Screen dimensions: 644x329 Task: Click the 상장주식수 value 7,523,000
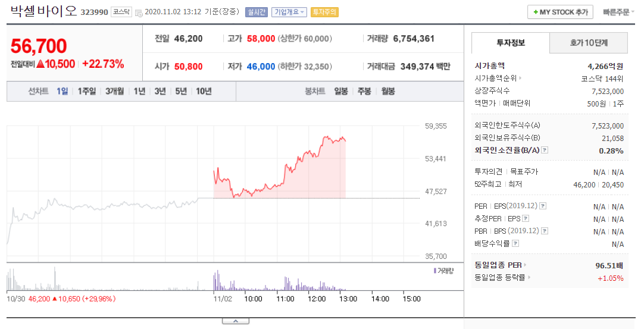pos(608,91)
